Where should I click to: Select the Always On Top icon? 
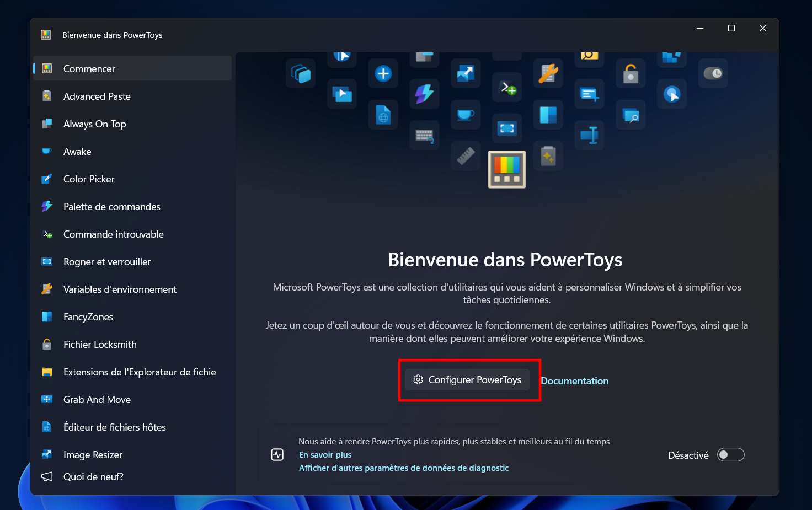point(47,124)
